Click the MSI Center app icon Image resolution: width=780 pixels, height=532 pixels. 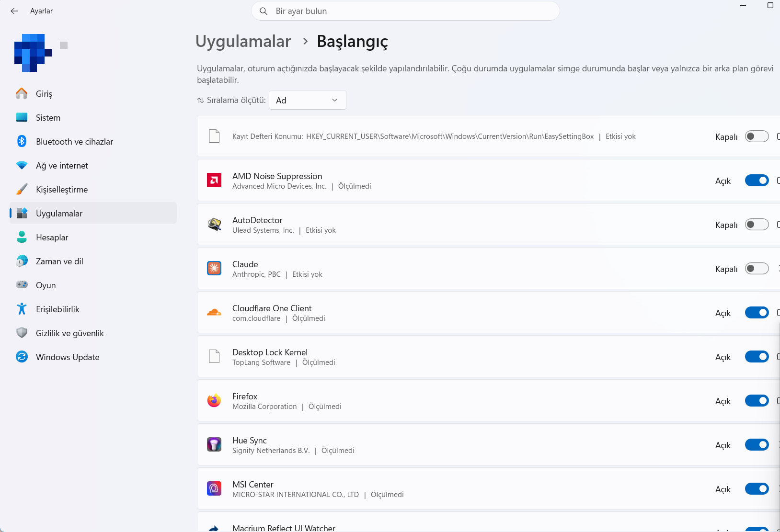pos(214,488)
